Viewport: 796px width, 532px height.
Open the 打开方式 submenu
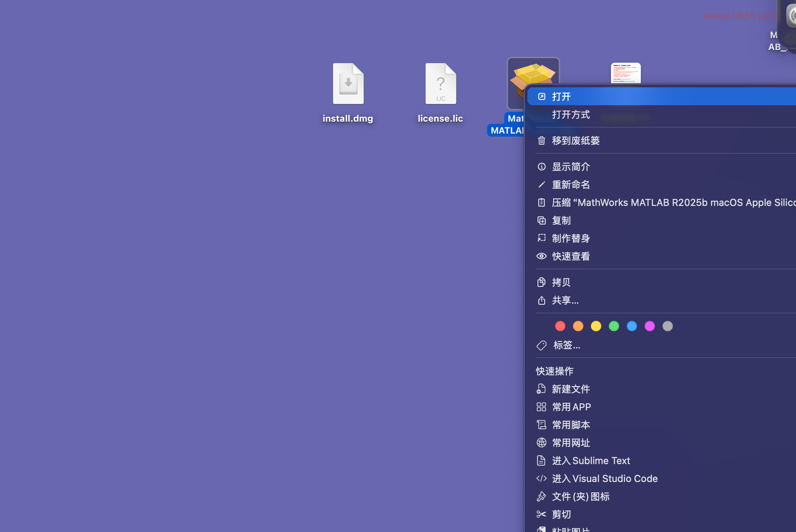662,115
